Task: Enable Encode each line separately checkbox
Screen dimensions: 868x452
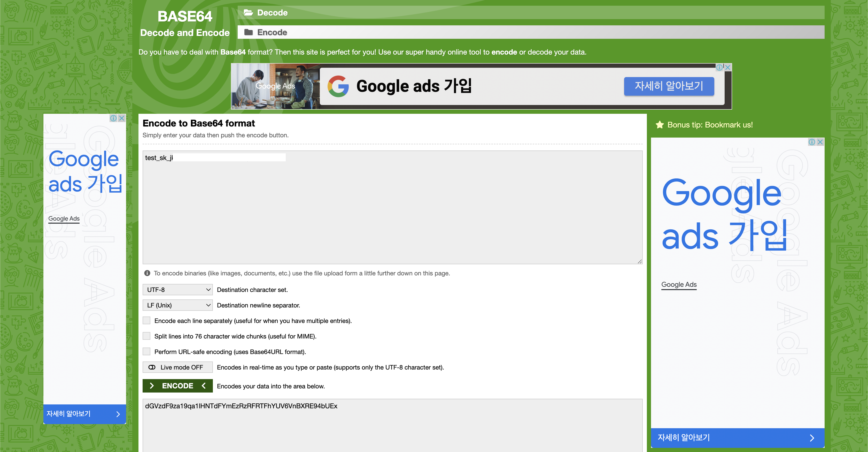Action: pyautogui.click(x=146, y=320)
